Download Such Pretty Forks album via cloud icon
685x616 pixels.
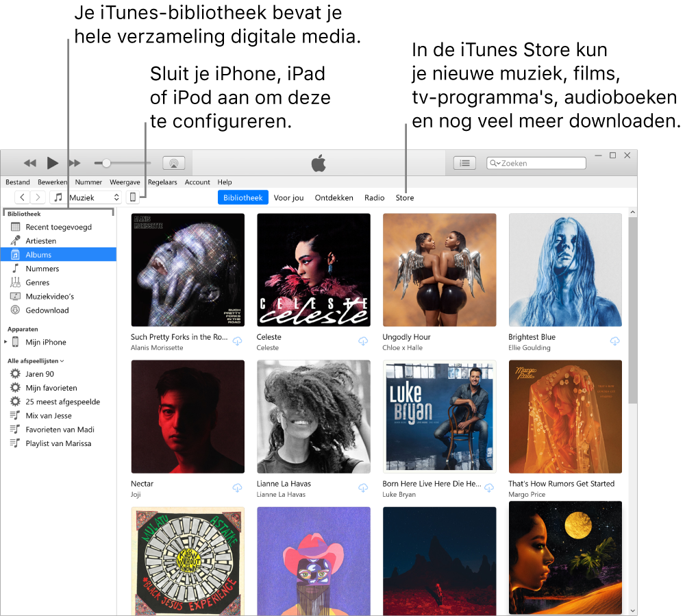[237, 341]
